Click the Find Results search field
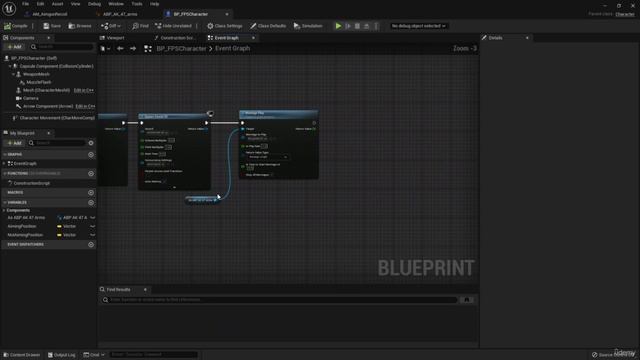This screenshot has width=640, height=360. [280, 300]
